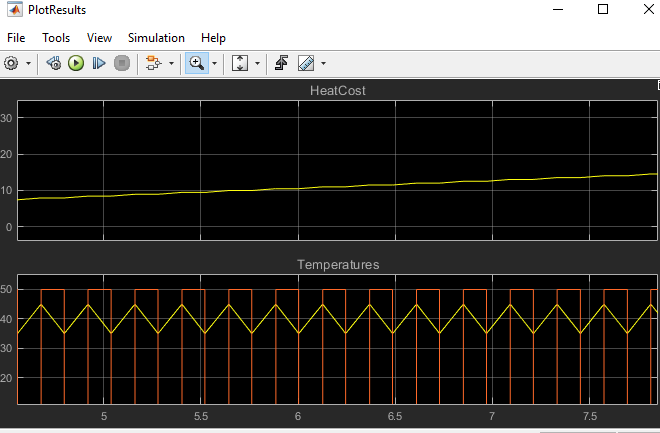
Task: Click the Step Forward button
Action: point(99,64)
